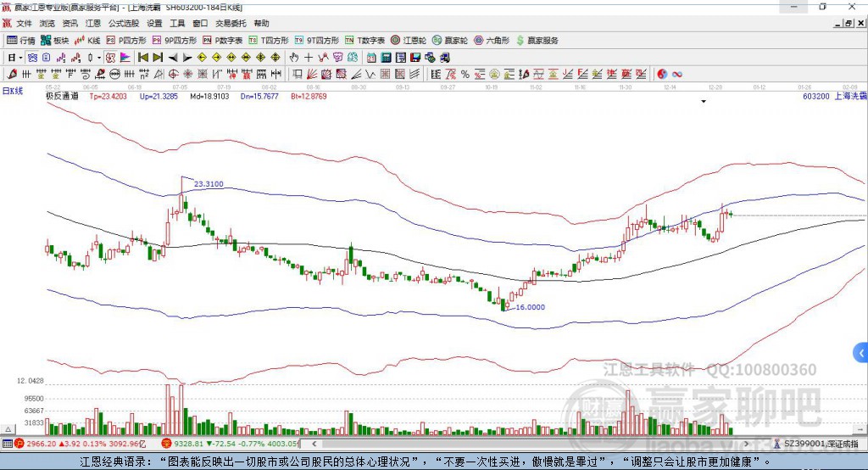868x470 pixels.
Task: Open the calculator icon
Action: (386, 58)
